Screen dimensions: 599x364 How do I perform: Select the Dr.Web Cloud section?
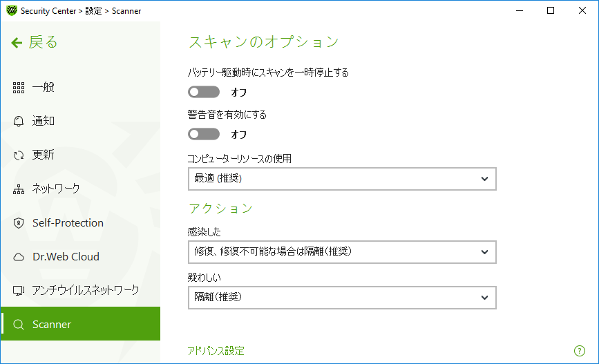[x=80, y=257]
